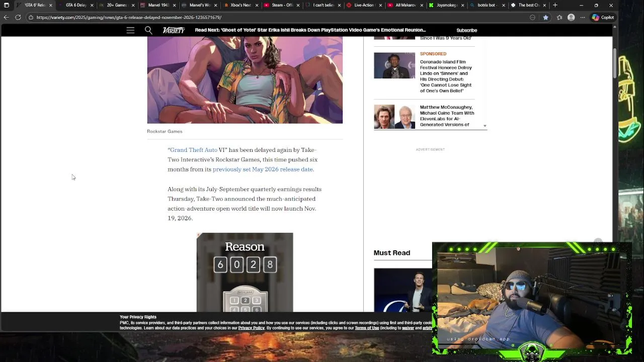
Task: Go back to the previous page
Action: click(x=6, y=17)
